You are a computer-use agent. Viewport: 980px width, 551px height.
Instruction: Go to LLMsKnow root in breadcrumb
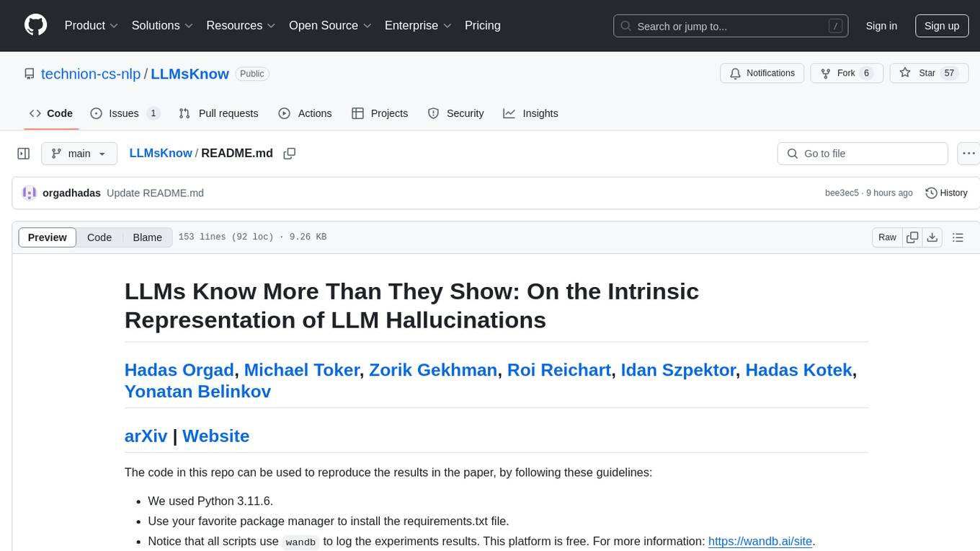161,153
